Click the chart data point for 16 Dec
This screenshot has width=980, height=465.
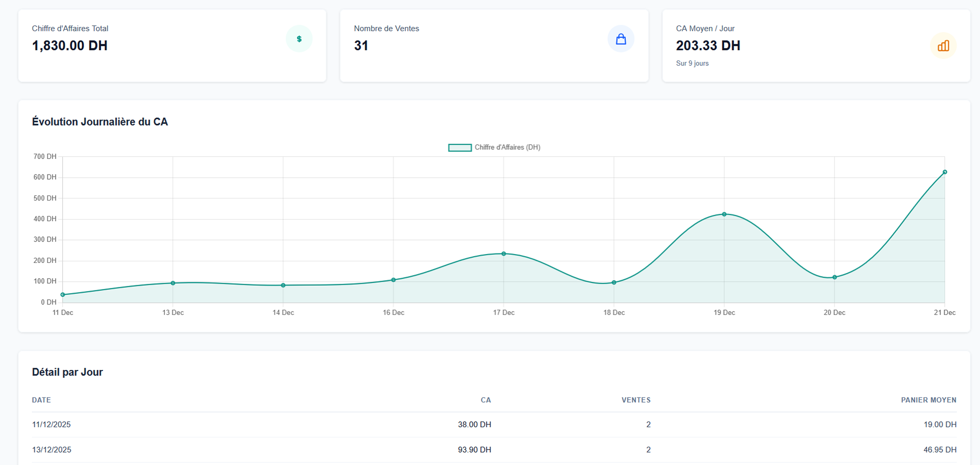pyautogui.click(x=394, y=280)
